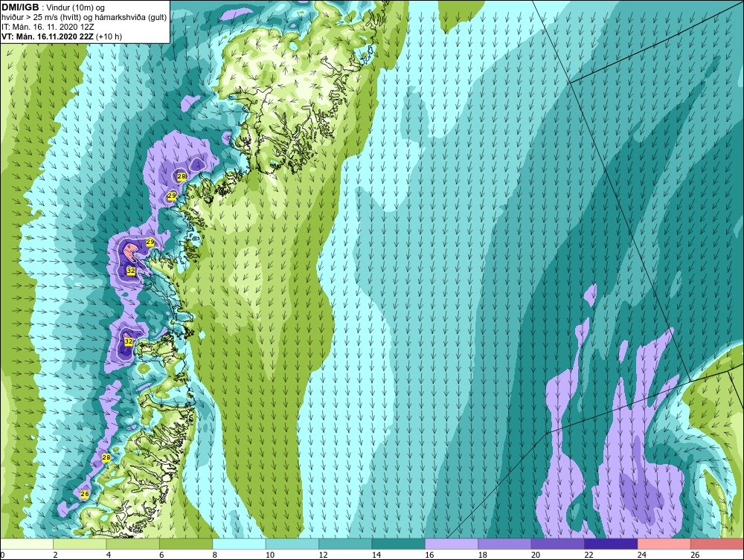744x560 pixels.
Task: Click the 24–26 m/s pink legend swatch
Action: (x=664, y=544)
